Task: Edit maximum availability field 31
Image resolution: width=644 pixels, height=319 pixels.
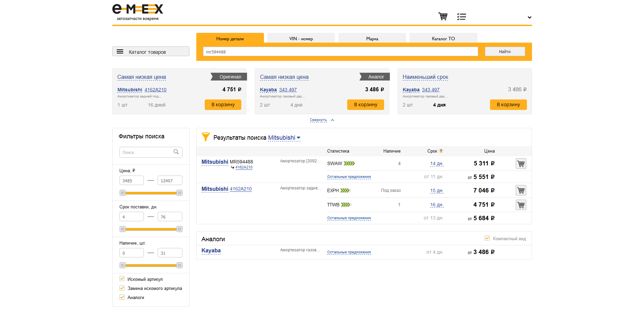Action: tap(170, 253)
